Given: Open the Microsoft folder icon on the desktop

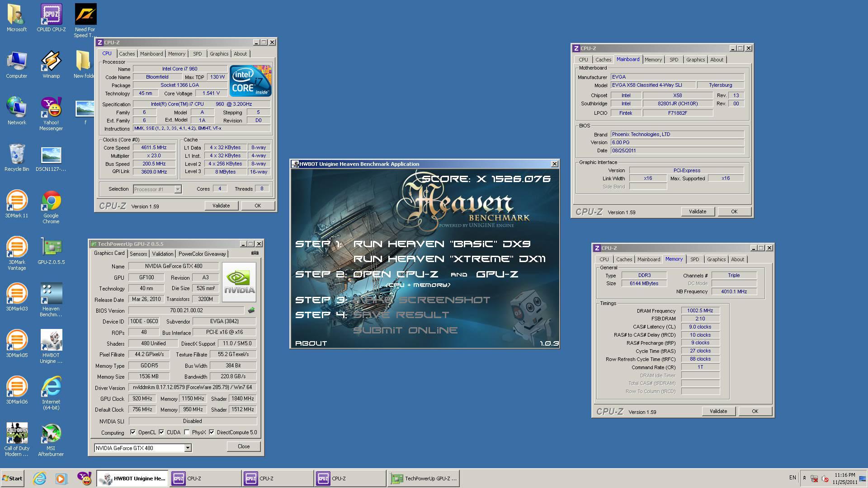Looking at the screenshot, I should coord(17,18).
